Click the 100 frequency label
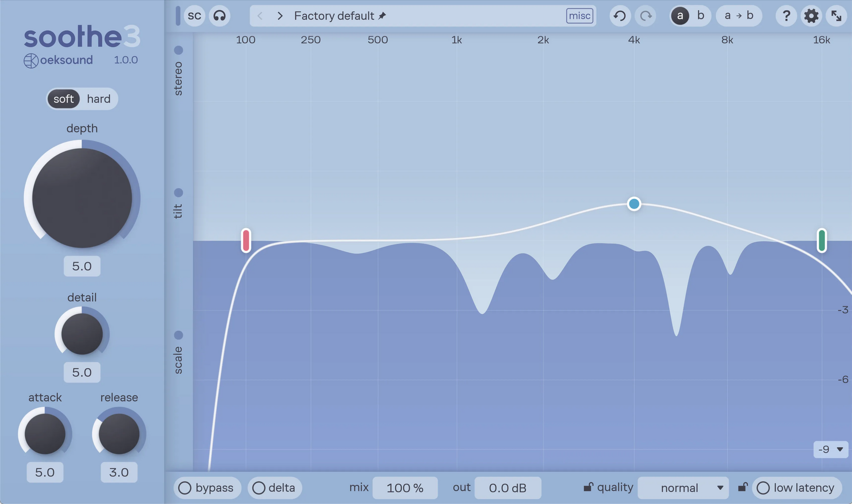 coord(246,40)
